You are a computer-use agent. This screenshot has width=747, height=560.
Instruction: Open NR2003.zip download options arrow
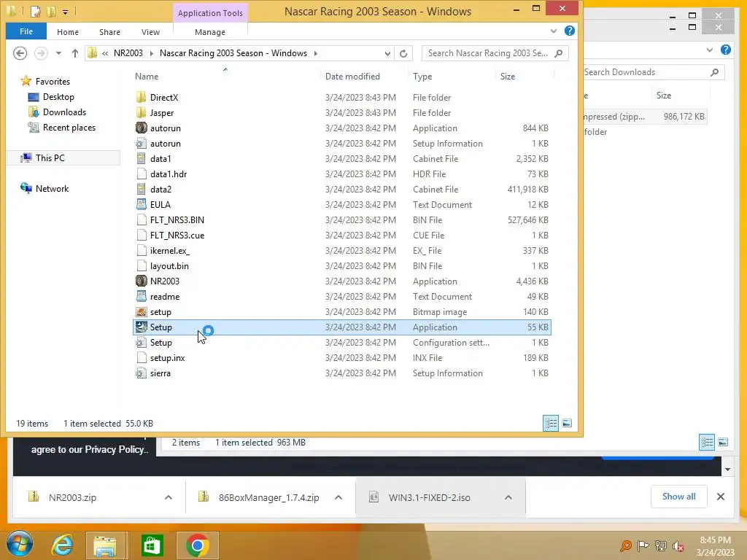(169, 497)
